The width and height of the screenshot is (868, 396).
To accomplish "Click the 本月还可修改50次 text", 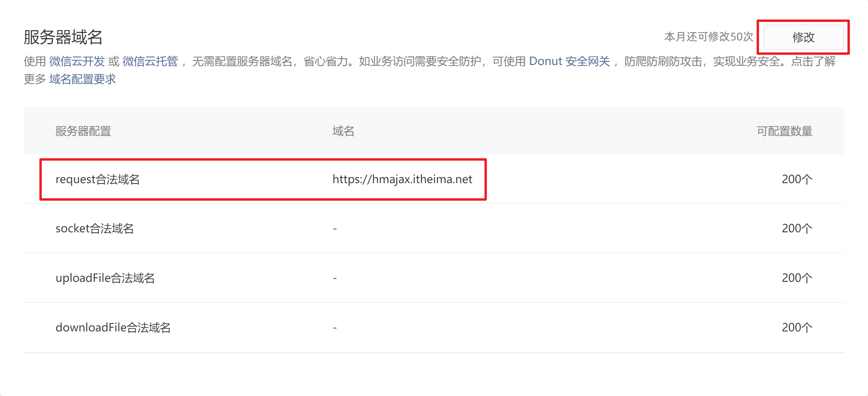I will click(x=709, y=37).
